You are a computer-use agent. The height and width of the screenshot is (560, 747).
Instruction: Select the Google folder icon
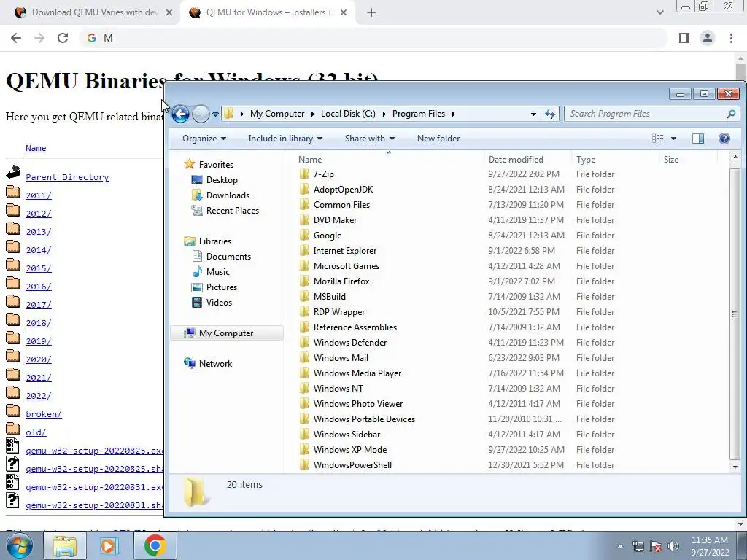pos(304,236)
